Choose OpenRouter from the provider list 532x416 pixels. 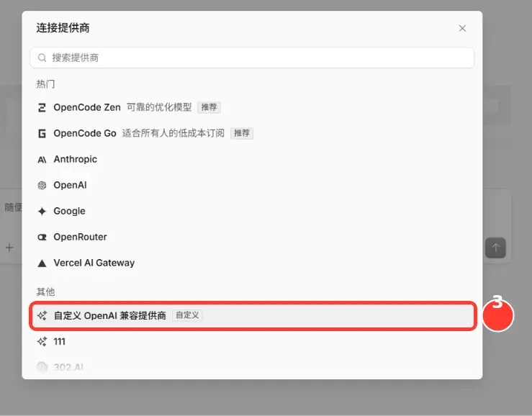(252, 237)
